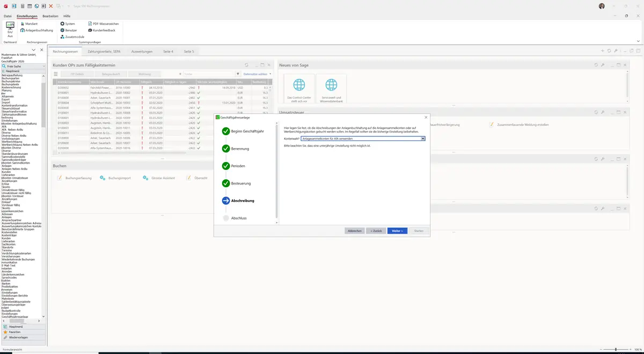The height and width of the screenshot is (354, 644).
Task: Switch to the Einstellungen ribbon tab
Action: pos(27,17)
